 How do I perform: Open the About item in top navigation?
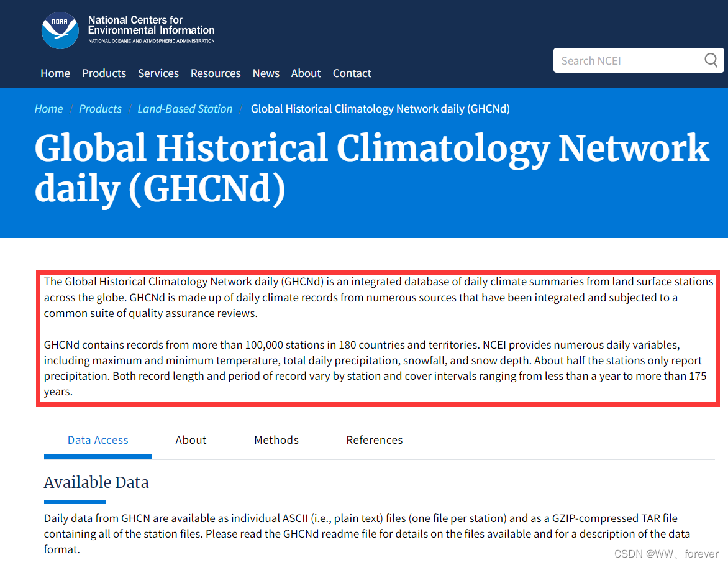[306, 73]
